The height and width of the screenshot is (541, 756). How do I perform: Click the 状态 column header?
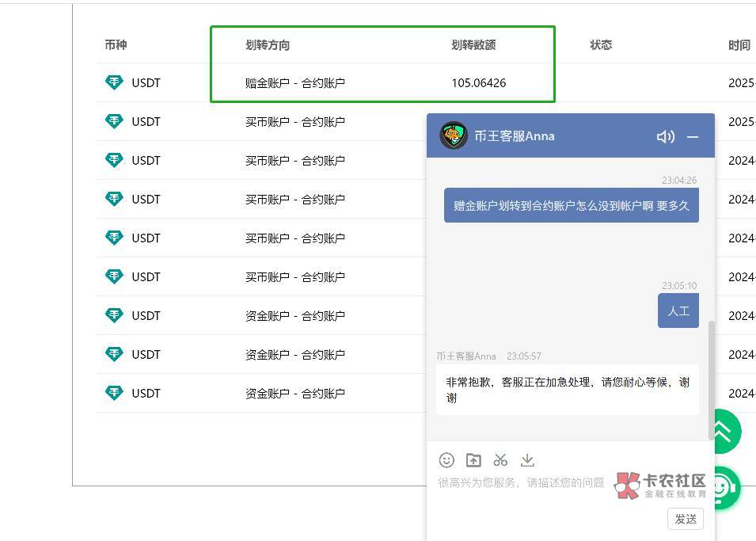click(601, 45)
